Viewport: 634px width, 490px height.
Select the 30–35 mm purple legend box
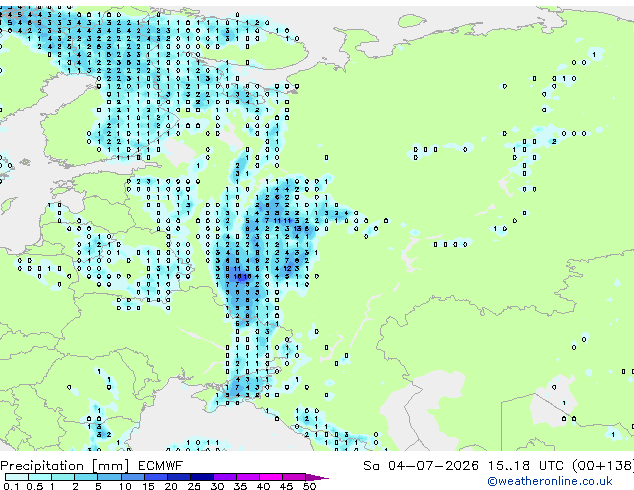click(x=225, y=477)
